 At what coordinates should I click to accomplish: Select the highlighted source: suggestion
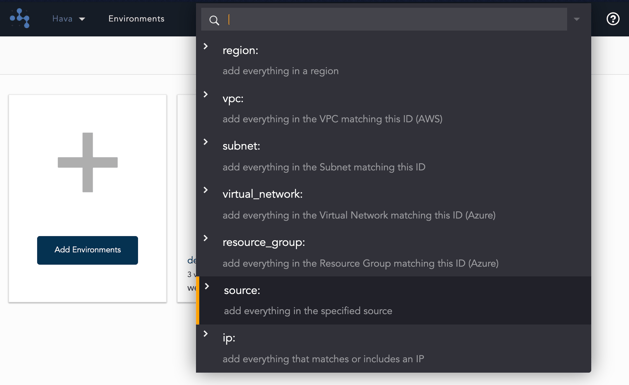[x=394, y=300]
